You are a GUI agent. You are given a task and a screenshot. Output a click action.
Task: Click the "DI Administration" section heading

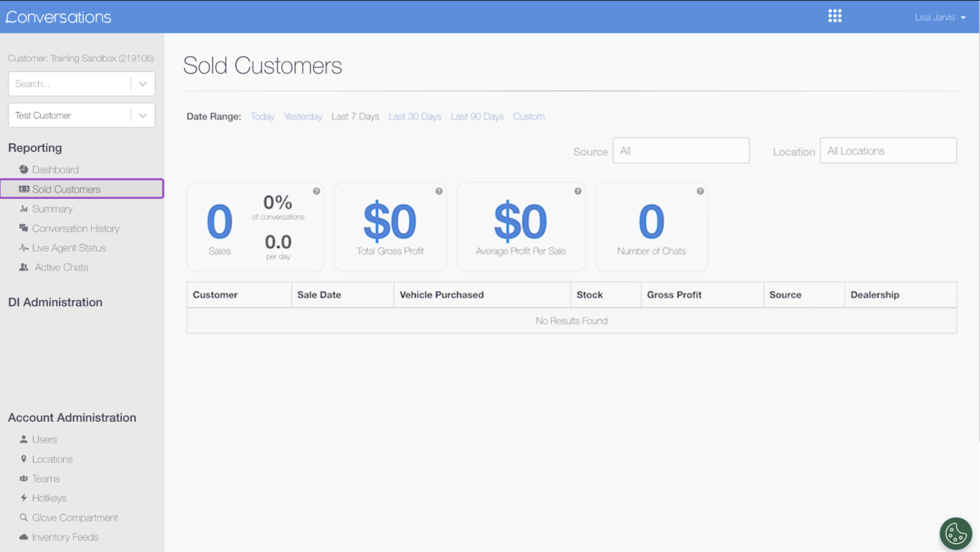pyautogui.click(x=55, y=302)
